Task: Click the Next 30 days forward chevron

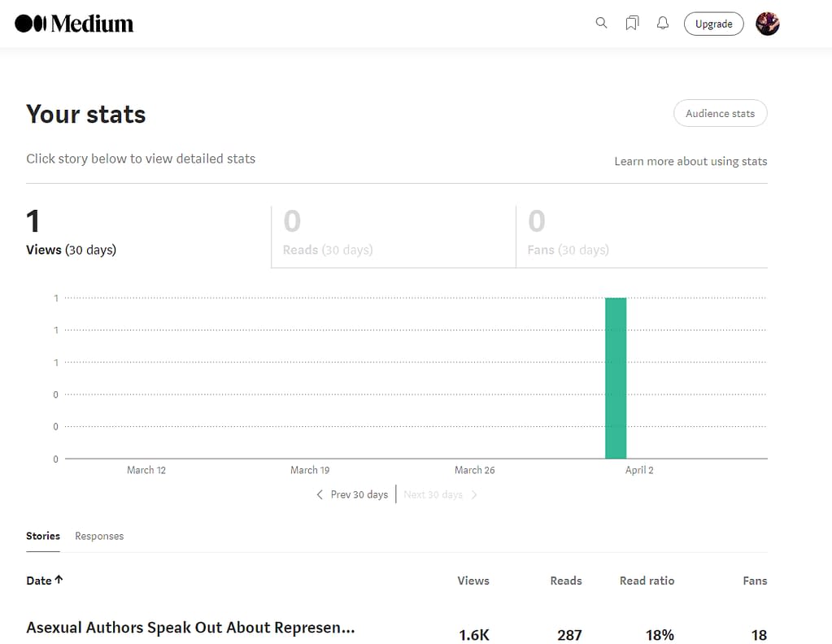Action: pyautogui.click(x=474, y=494)
